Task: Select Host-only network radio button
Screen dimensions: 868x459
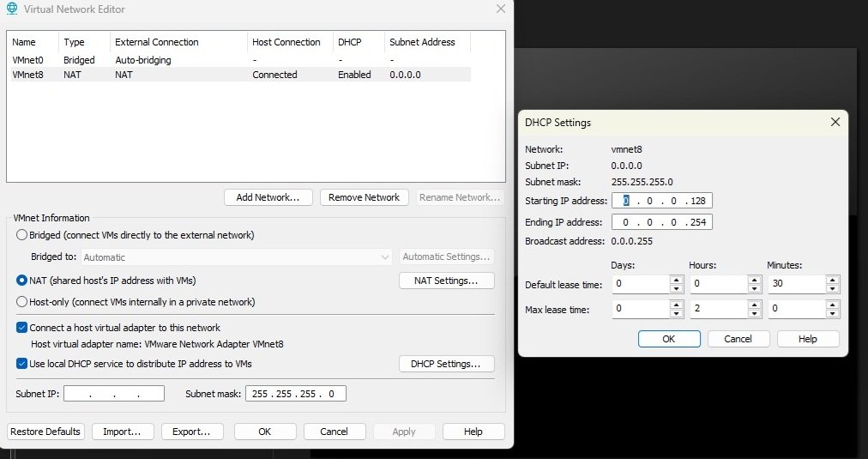Action: (22, 302)
